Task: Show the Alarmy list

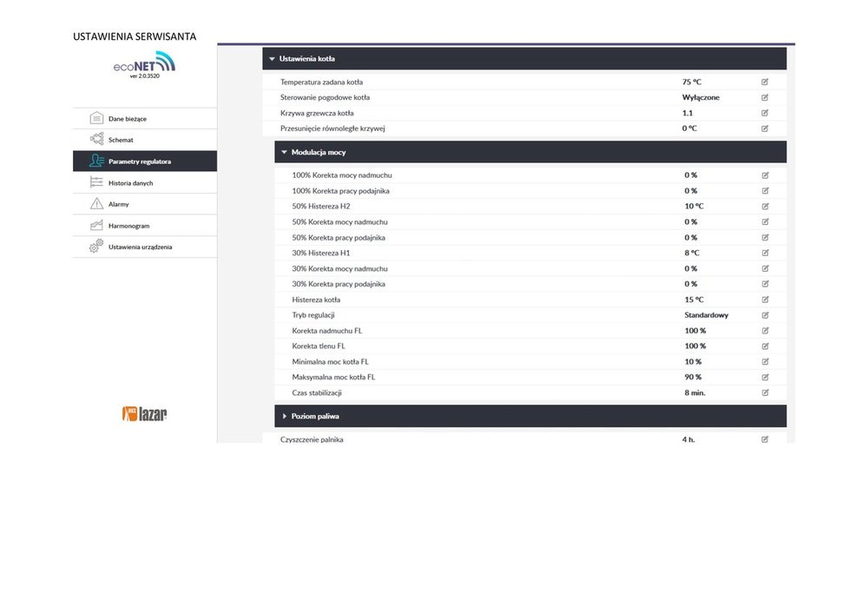Action: [118, 204]
